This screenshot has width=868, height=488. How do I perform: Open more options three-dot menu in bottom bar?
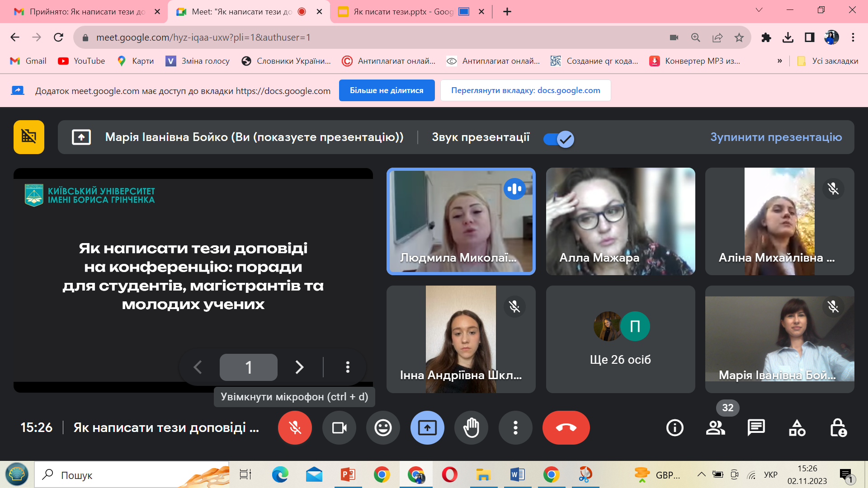click(x=515, y=427)
